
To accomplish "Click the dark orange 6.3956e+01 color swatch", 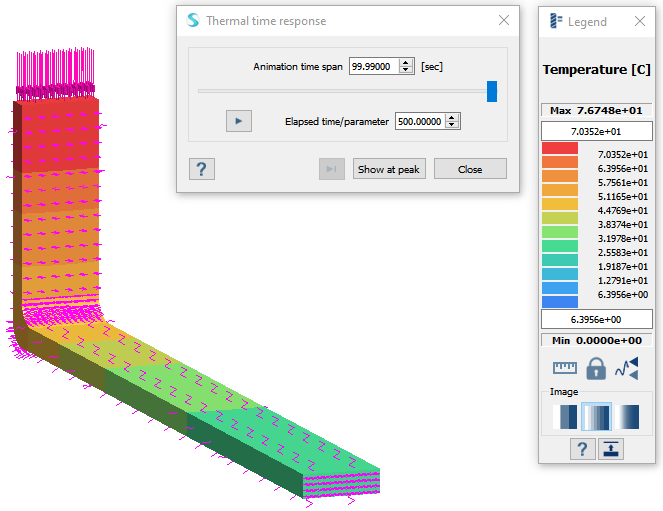I will [560, 162].
